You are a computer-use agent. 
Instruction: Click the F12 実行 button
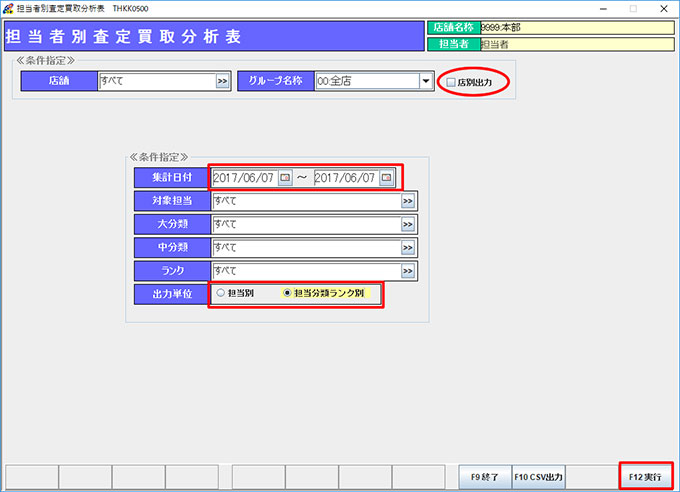tap(645, 477)
